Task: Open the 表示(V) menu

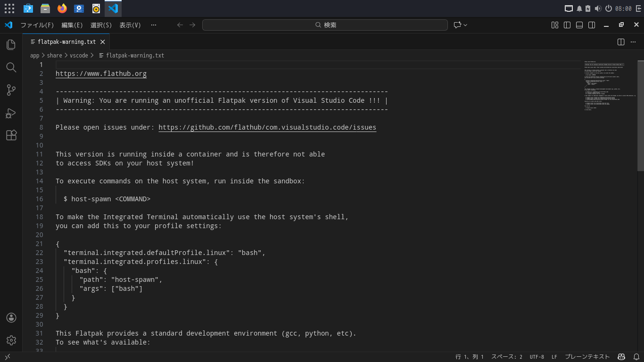Action: point(130,25)
